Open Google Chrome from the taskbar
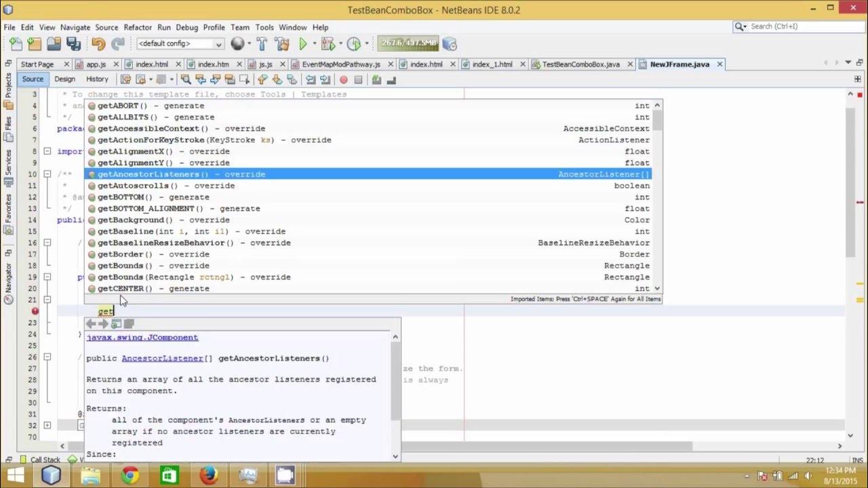This screenshot has height=488, width=868. pyautogui.click(x=130, y=476)
